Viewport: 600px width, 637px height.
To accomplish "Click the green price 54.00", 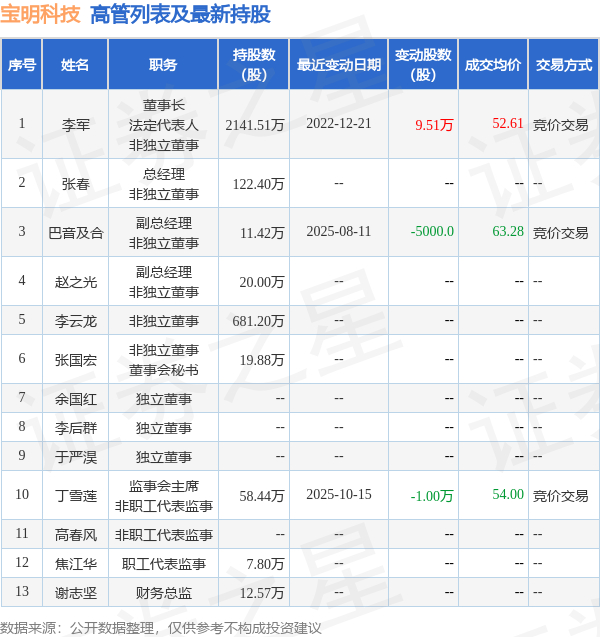I will [x=508, y=494].
